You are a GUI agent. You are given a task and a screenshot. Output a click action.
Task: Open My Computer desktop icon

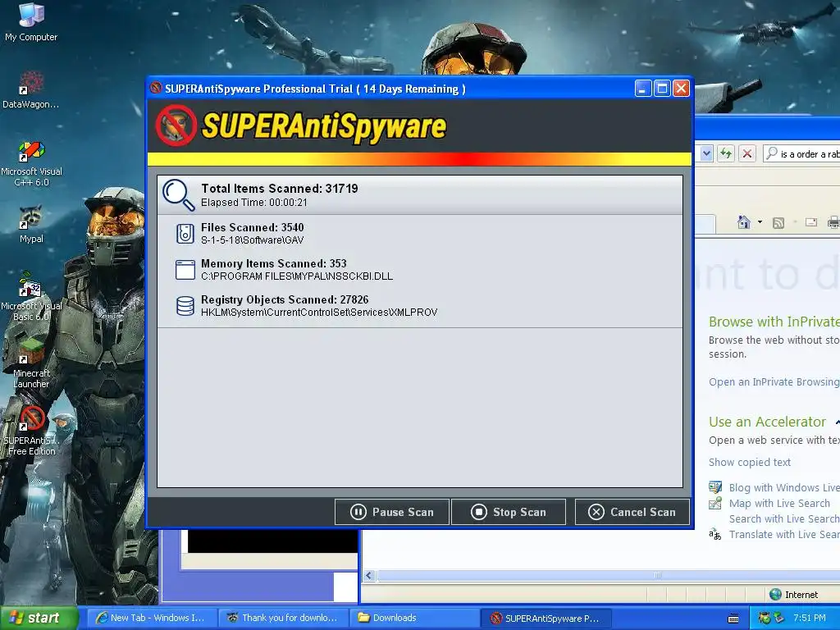point(31,22)
